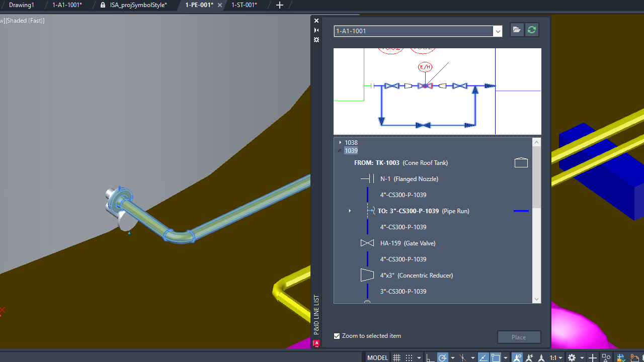644x362 pixels.
Task: Click the line list vertical scrollbar
Action: click(536, 220)
